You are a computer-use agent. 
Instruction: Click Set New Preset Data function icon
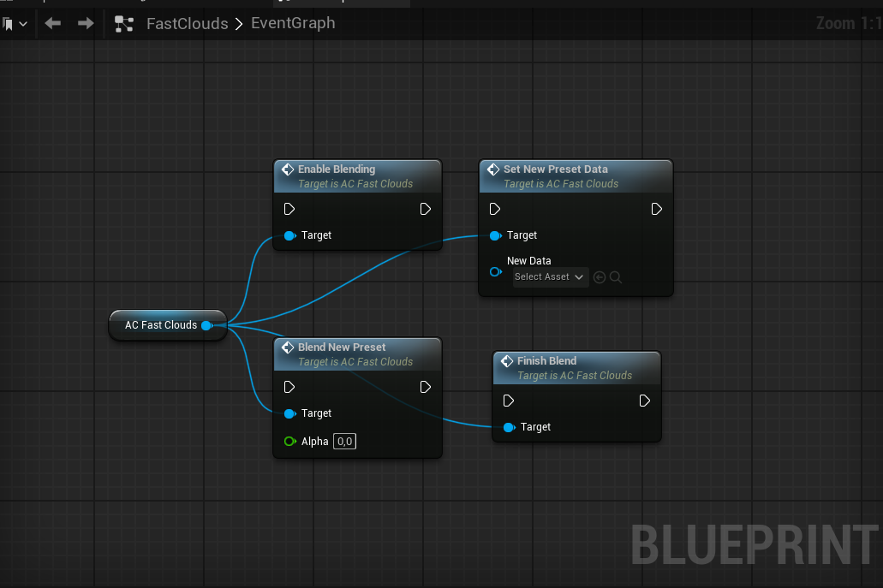[493, 169]
